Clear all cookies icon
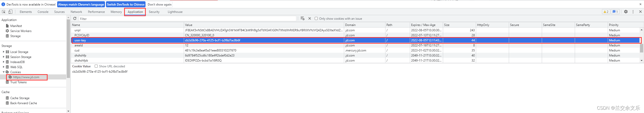This screenshot has width=644, height=113. click(303, 18)
